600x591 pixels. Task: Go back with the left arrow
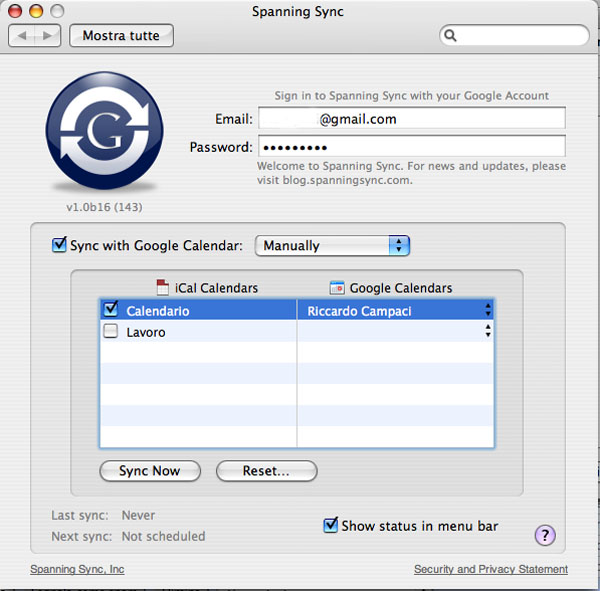(x=22, y=36)
